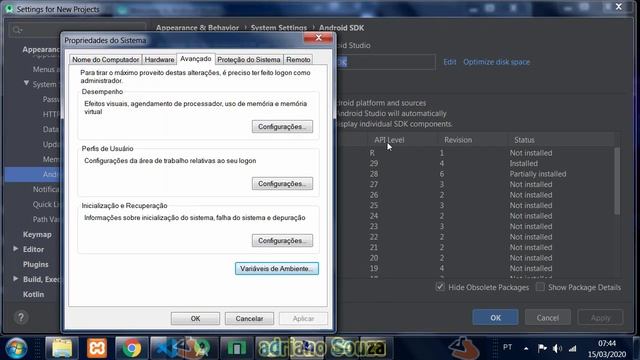Click Apply in Settings window

tap(600, 318)
